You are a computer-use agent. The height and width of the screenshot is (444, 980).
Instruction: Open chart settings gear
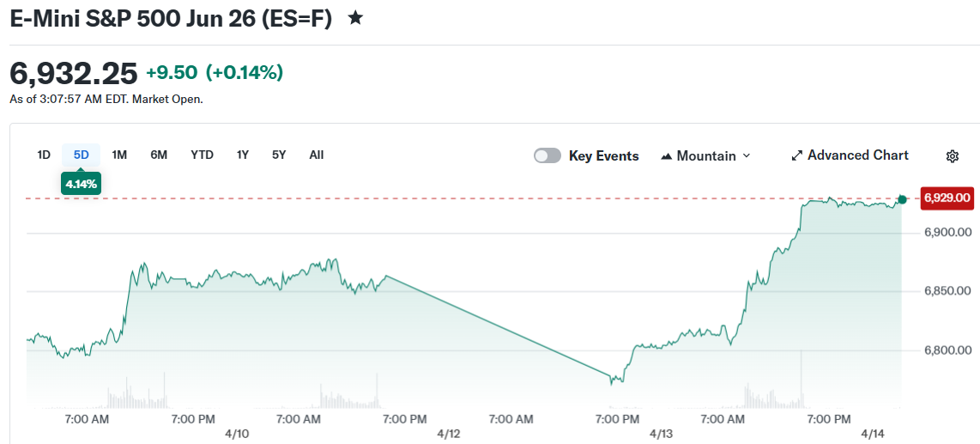pos(952,156)
